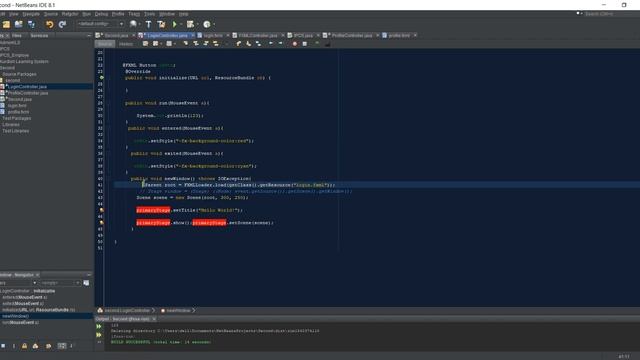Close the LoginController.java editor tab

193,36
